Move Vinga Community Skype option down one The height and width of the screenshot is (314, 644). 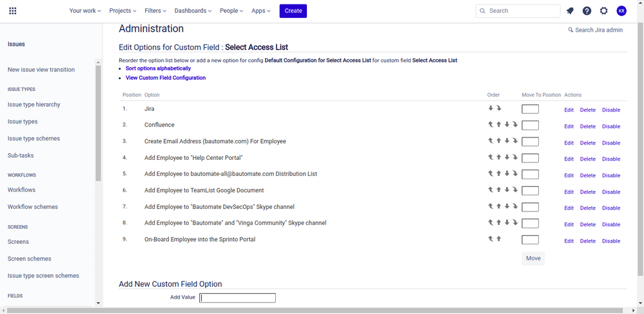507,222
